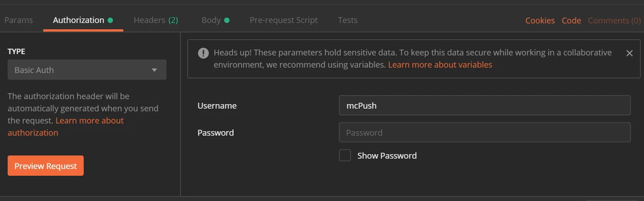The width and height of the screenshot is (644, 201).
Task: Switch to the Tests tab
Action: 347,20
